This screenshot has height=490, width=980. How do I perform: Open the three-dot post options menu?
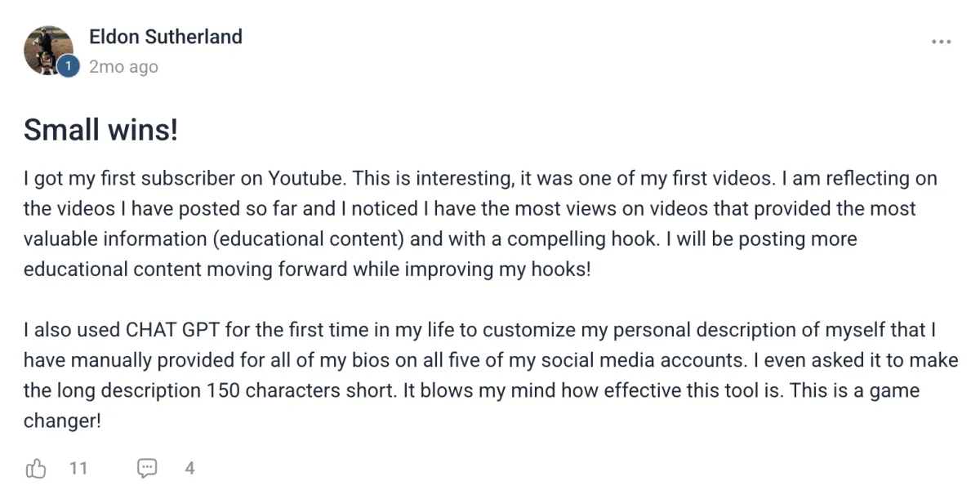coord(941,42)
